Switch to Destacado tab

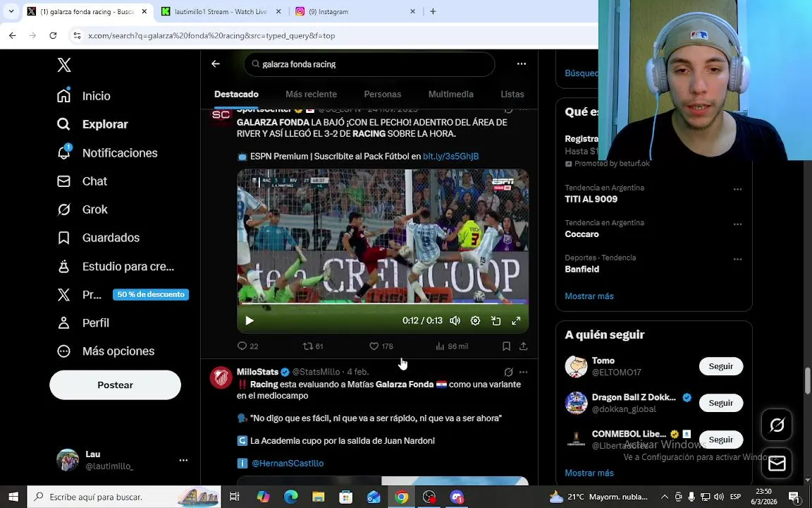click(236, 95)
